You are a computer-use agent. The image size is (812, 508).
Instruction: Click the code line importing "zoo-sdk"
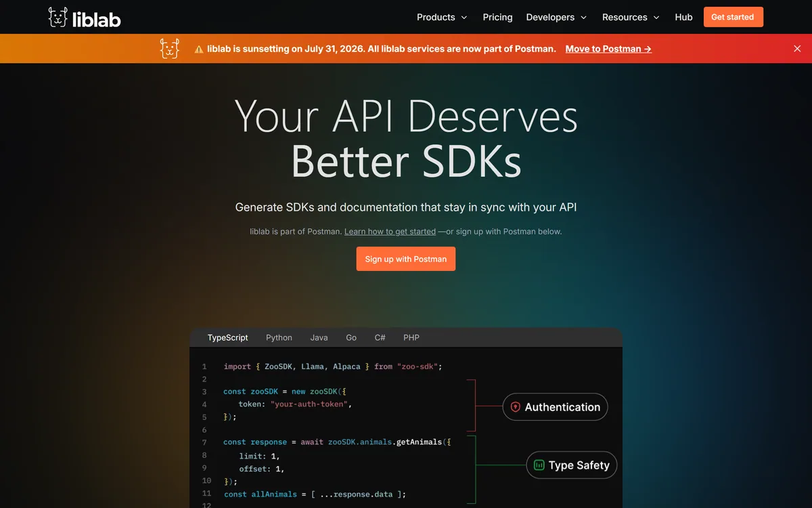pyautogui.click(x=332, y=366)
